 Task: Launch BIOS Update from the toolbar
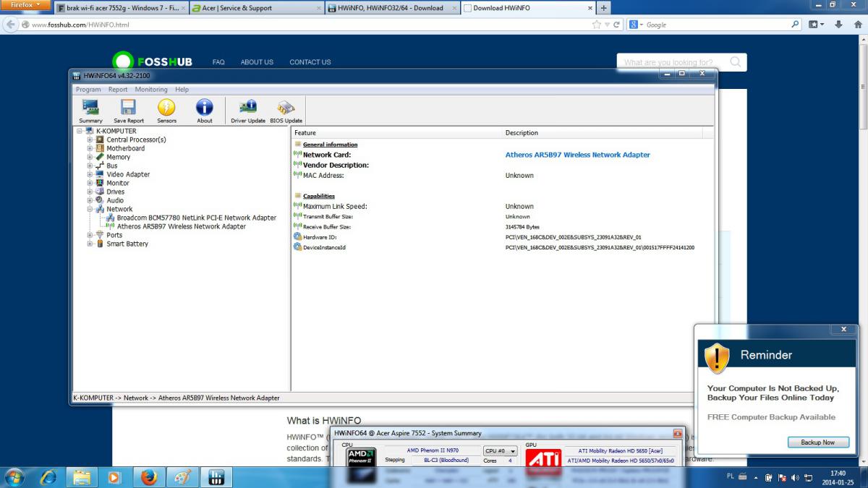[x=286, y=111]
